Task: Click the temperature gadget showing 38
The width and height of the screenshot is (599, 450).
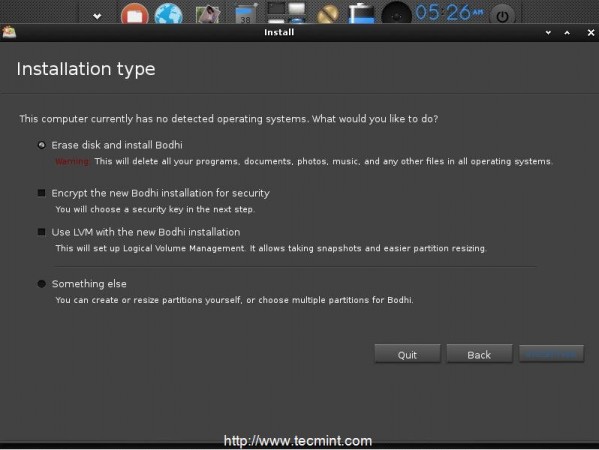Action: tap(245, 15)
